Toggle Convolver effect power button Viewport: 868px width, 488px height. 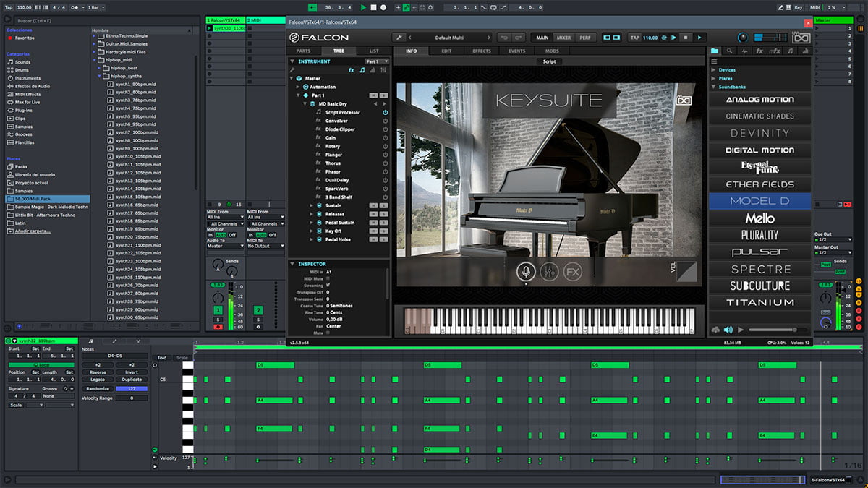click(385, 121)
